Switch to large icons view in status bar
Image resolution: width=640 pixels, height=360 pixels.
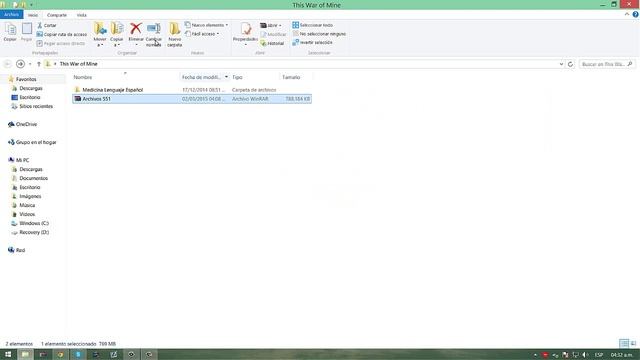click(x=633, y=343)
